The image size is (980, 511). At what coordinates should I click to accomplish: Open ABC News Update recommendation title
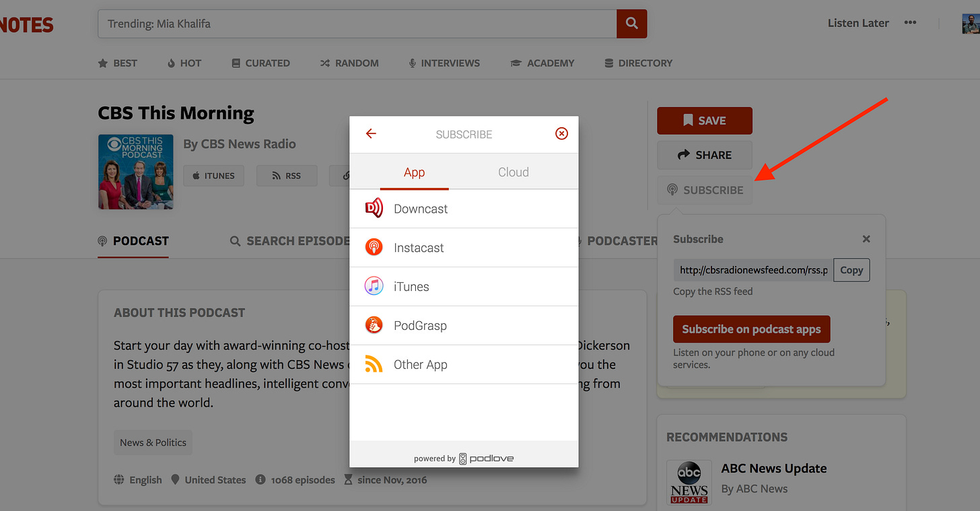coord(774,469)
